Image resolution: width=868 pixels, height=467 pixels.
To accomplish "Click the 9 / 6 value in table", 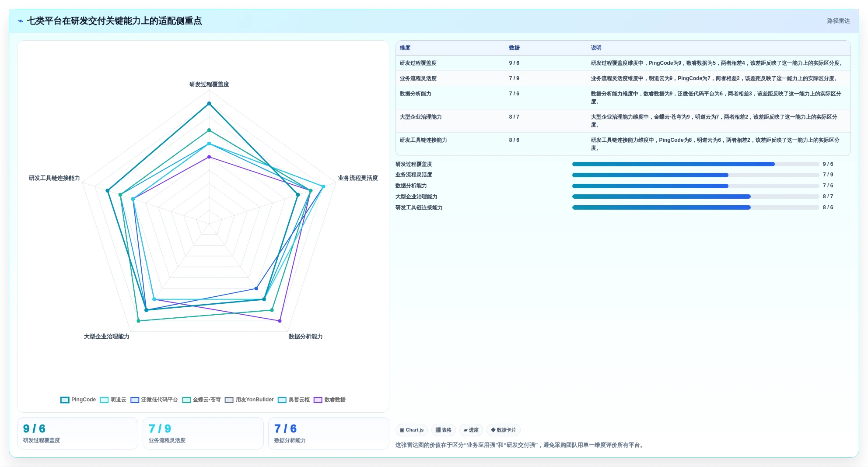I will 514,63.
